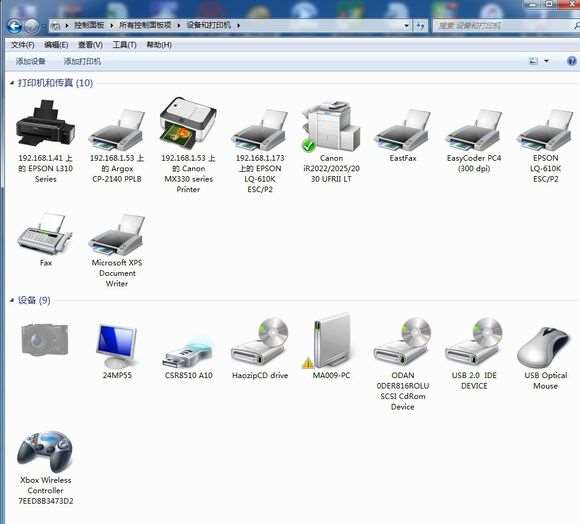Click the 添加打印机 button
The width and height of the screenshot is (580, 524).
tap(82, 61)
